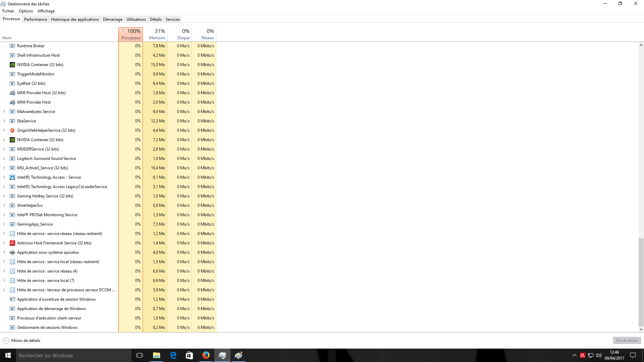Click the Antivirus Host Framework Service icon
Screen dimensions: 644x362
12,243
